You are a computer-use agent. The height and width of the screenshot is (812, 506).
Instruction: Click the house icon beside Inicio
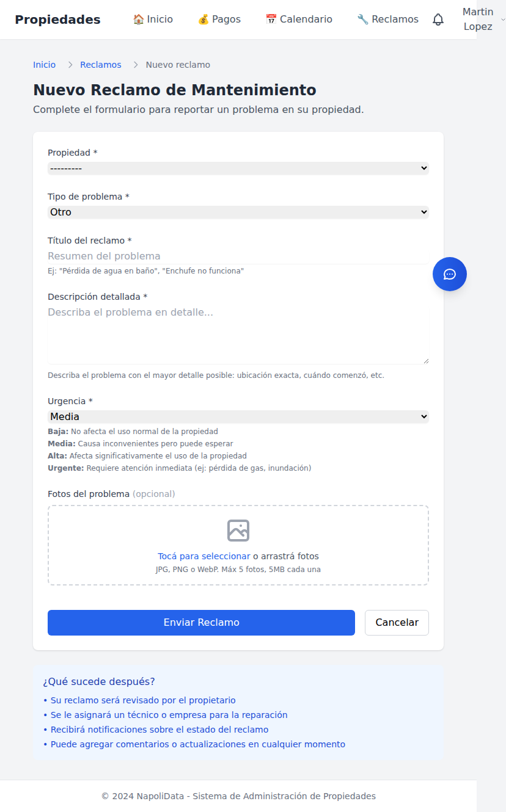click(139, 20)
